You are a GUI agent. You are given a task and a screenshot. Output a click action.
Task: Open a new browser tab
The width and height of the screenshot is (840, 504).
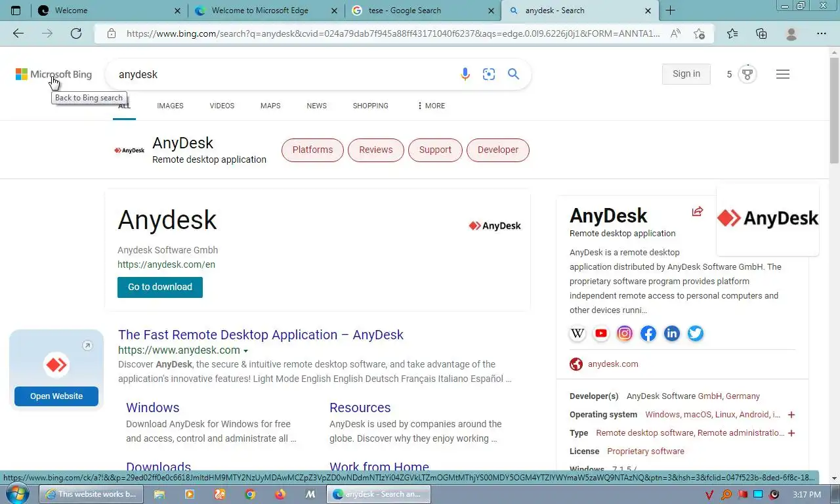tap(670, 10)
